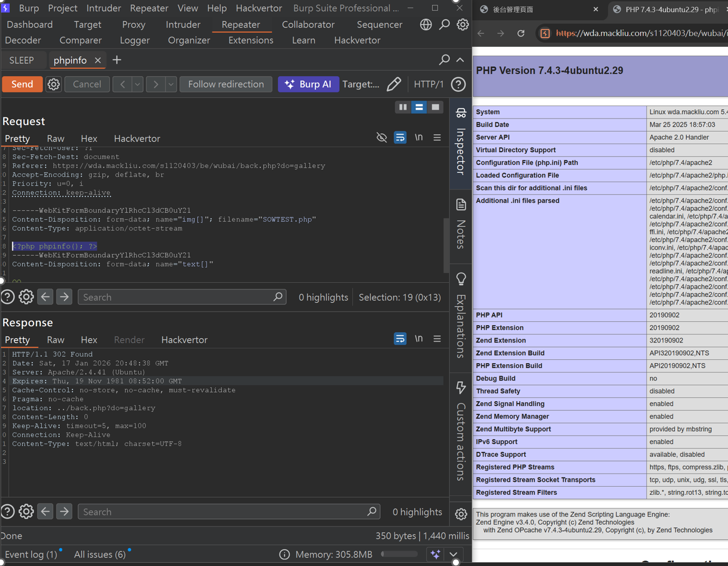The image size is (728, 566).
Task: Open request search settings gear
Action: point(26,297)
